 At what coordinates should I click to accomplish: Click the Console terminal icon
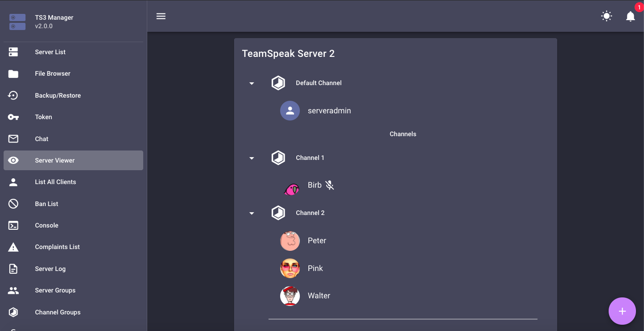[x=13, y=225]
